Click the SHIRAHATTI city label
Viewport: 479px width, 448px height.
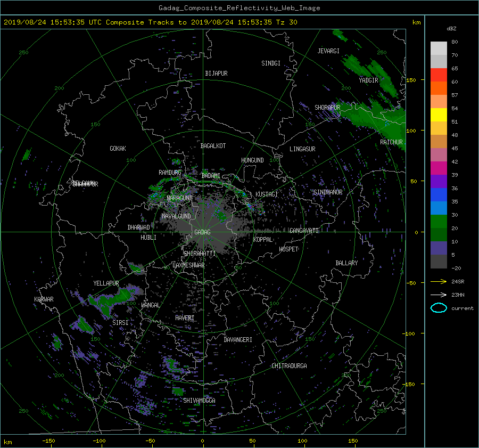(200, 254)
